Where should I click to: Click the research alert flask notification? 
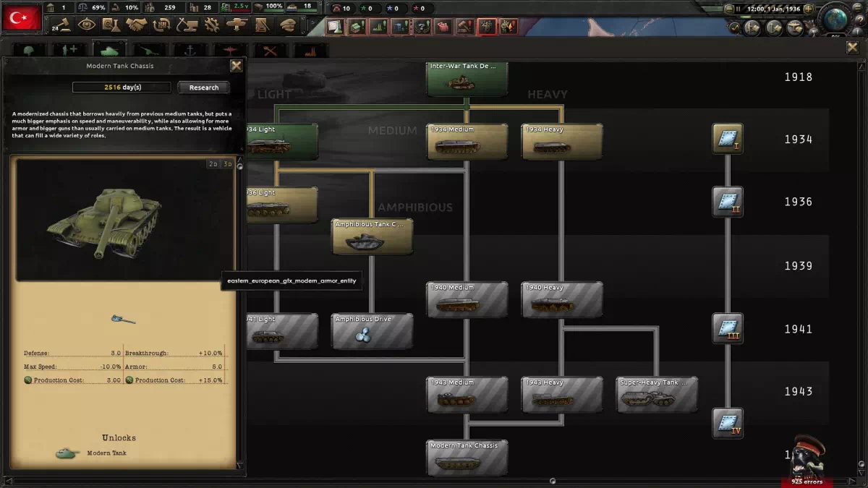pyautogui.click(x=336, y=27)
